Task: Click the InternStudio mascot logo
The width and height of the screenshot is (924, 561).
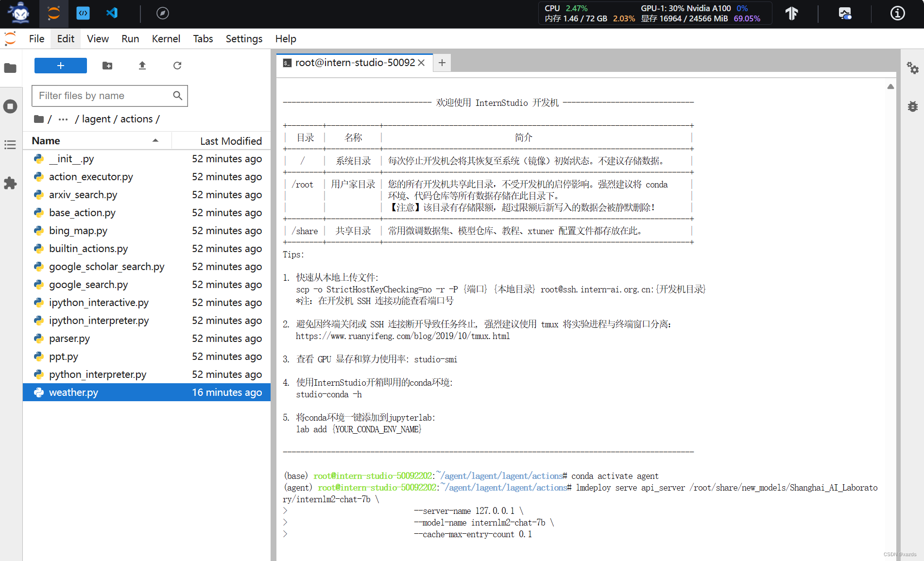Action: click(20, 13)
